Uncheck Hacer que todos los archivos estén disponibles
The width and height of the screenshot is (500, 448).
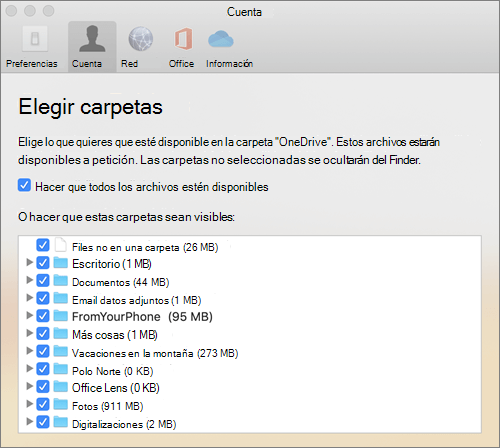(x=24, y=185)
